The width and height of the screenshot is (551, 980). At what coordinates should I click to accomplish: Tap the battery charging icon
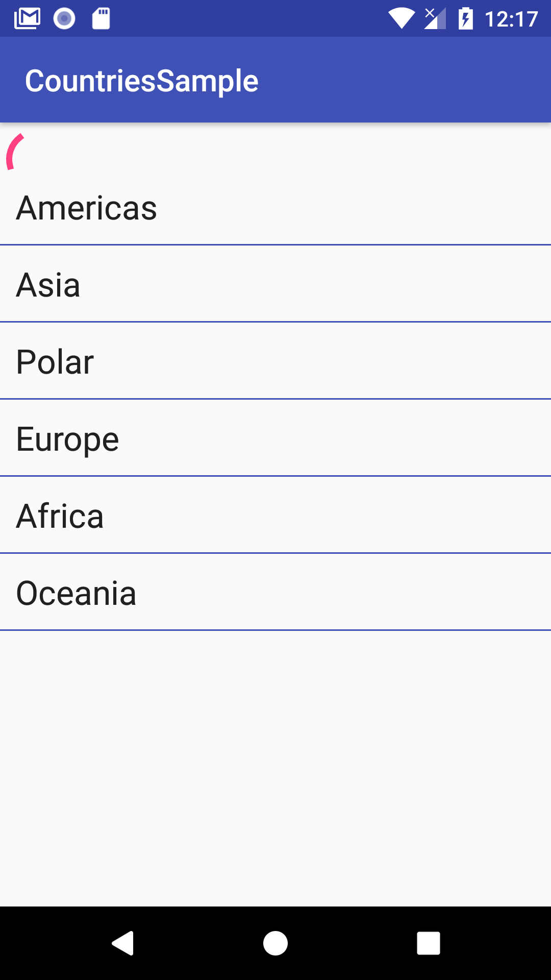pos(466,19)
